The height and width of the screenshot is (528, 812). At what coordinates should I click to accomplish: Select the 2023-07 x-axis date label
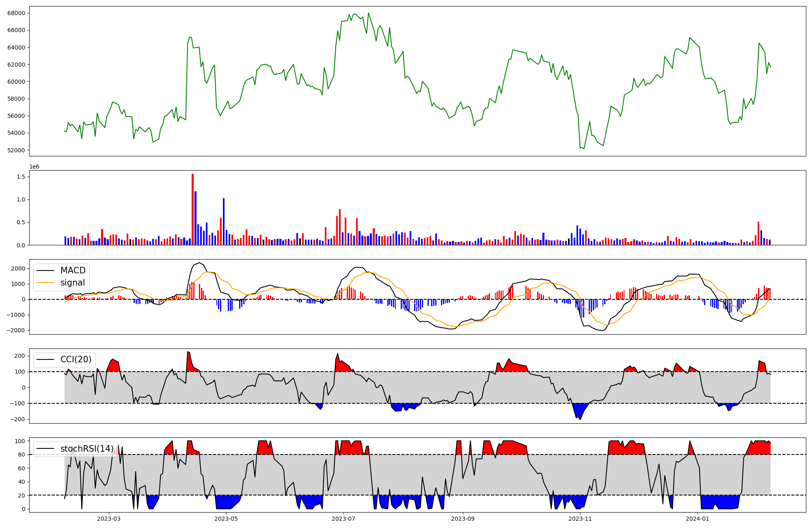point(343,519)
